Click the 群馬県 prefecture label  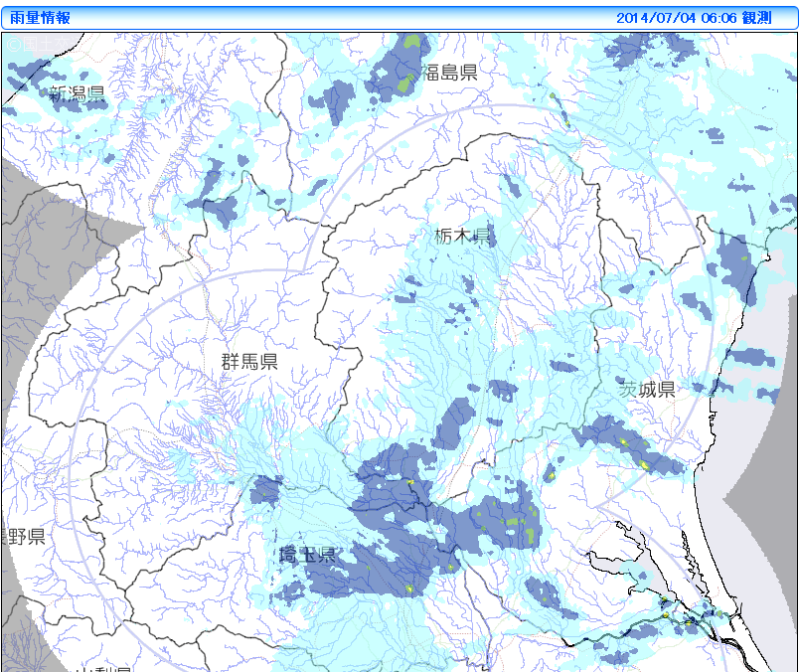pos(249,362)
